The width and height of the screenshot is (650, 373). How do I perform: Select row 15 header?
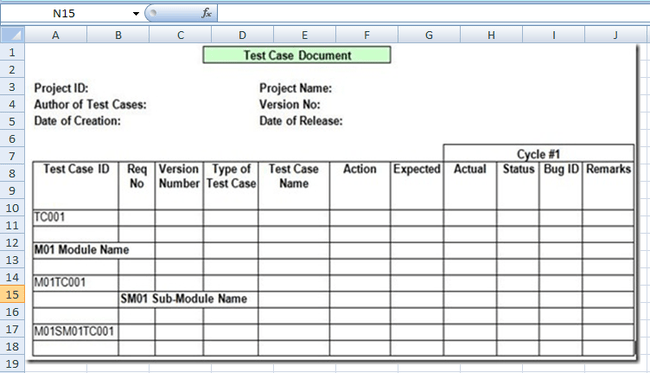[x=12, y=295]
